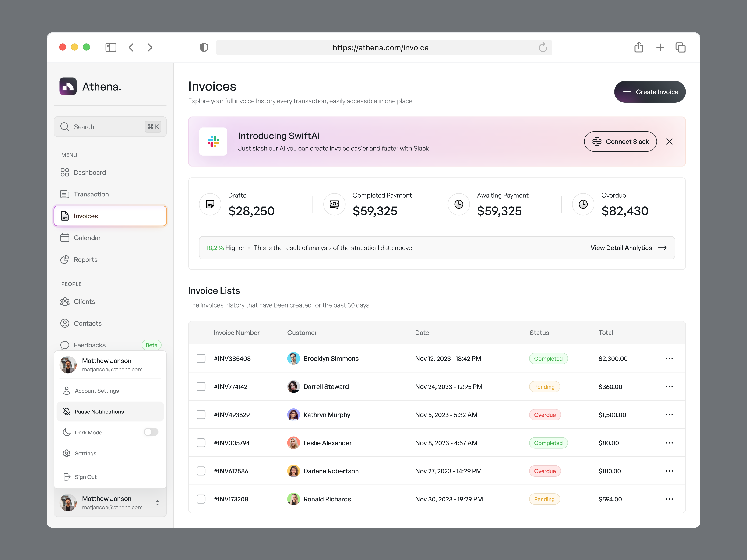Click the Pause Notifications bell icon
This screenshot has width=747, height=560.
point(67,411)
